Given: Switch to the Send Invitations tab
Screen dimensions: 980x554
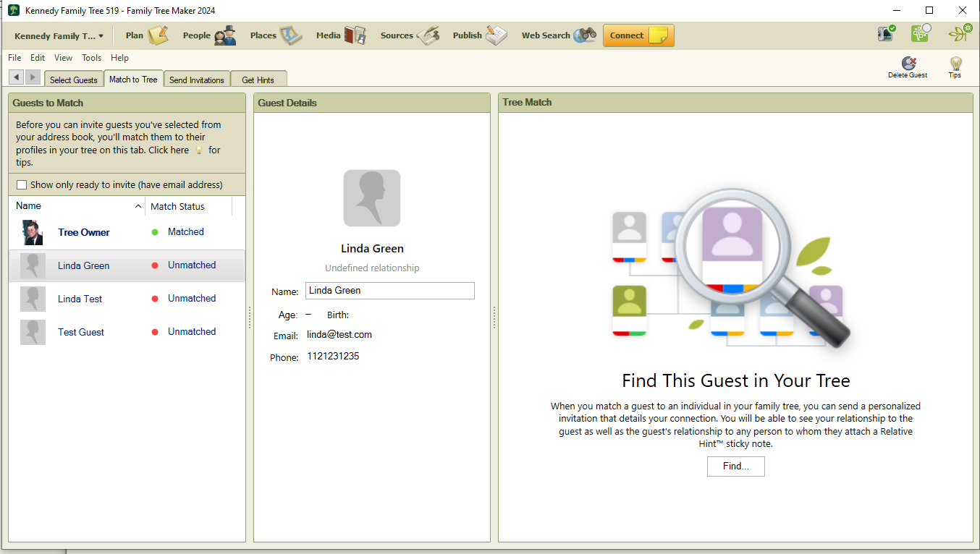Looking at the screenshot, I should point(197,80).
